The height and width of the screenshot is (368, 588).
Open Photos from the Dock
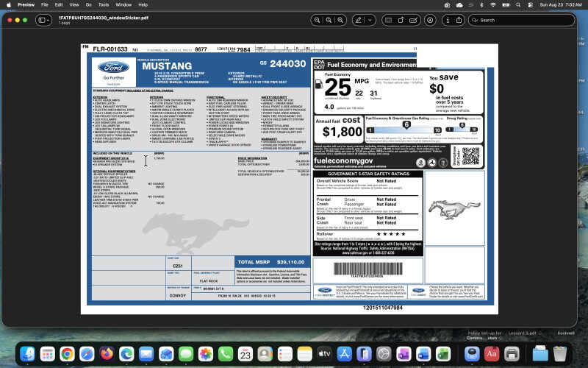tap(206, 354)
